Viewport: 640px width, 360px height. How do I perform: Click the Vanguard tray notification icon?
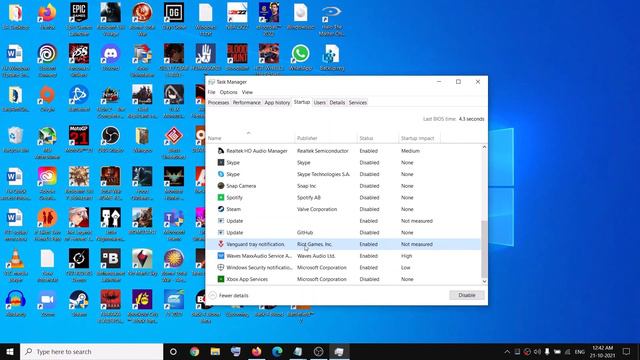(x=221, y=244)
